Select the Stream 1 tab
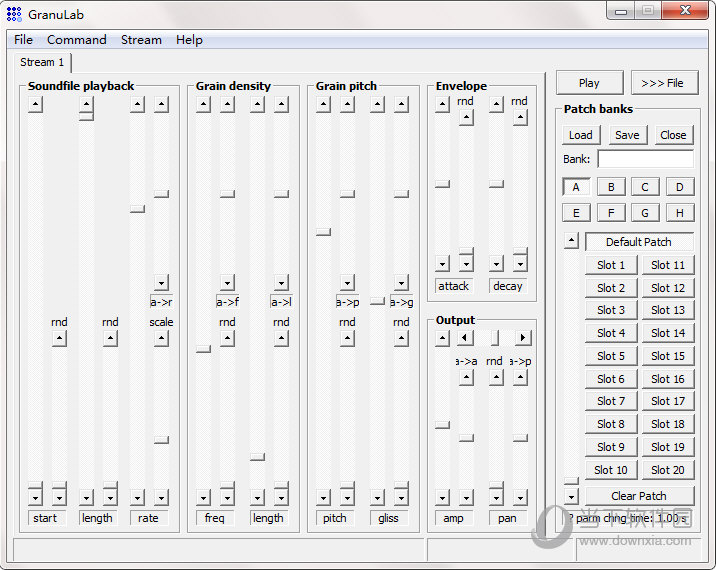The height and width of the screenshot is (570, 716). tap(42, 62)
